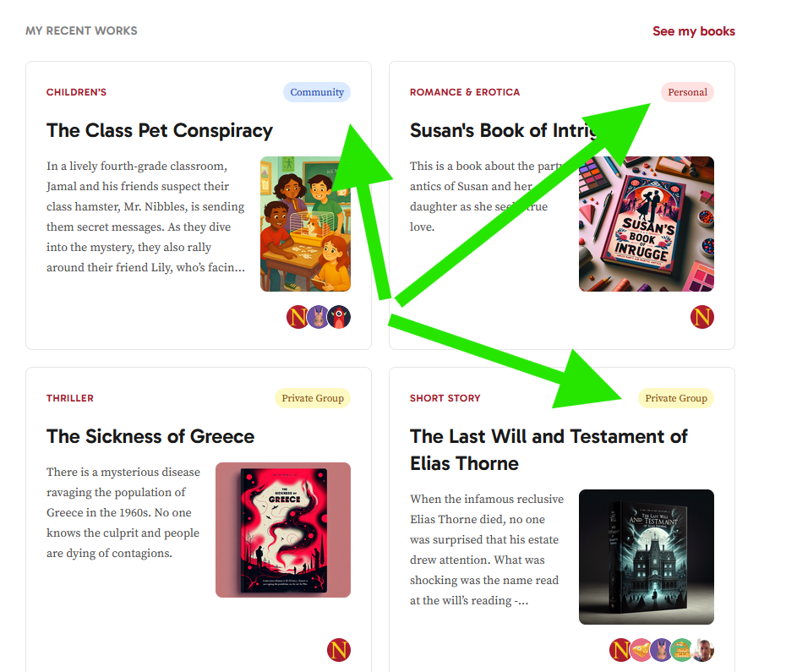
Task: Click Private Group badge on Sickness of Greece
Action: click(313, 398)
